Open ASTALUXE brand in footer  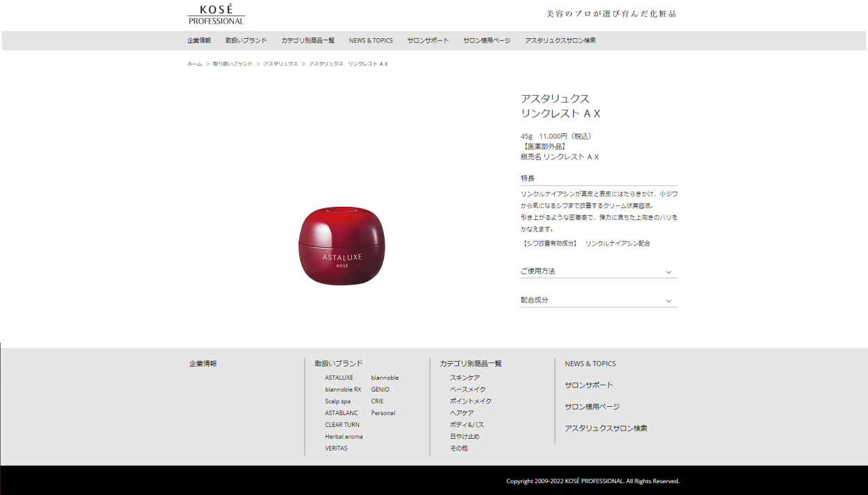point(339,378)
